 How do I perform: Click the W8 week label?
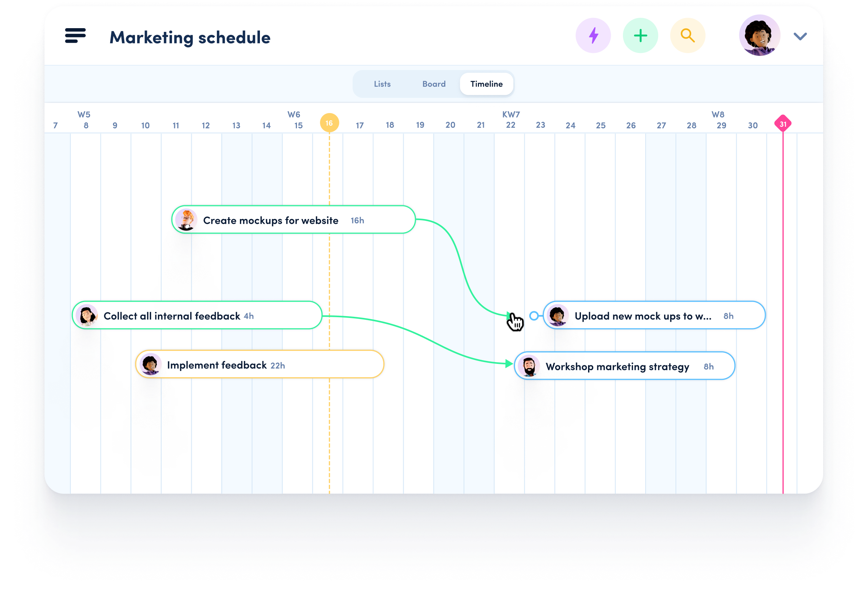coord(717,115)
